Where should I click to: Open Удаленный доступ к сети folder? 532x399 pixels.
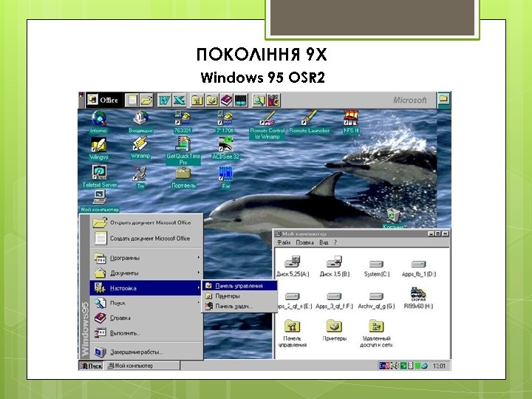point(376,334)
